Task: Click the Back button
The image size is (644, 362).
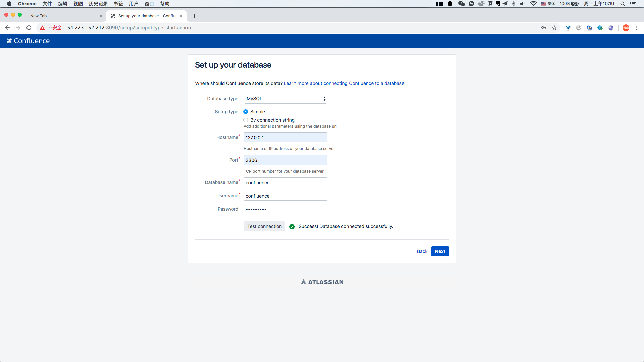Action: [x=422, y=251]
